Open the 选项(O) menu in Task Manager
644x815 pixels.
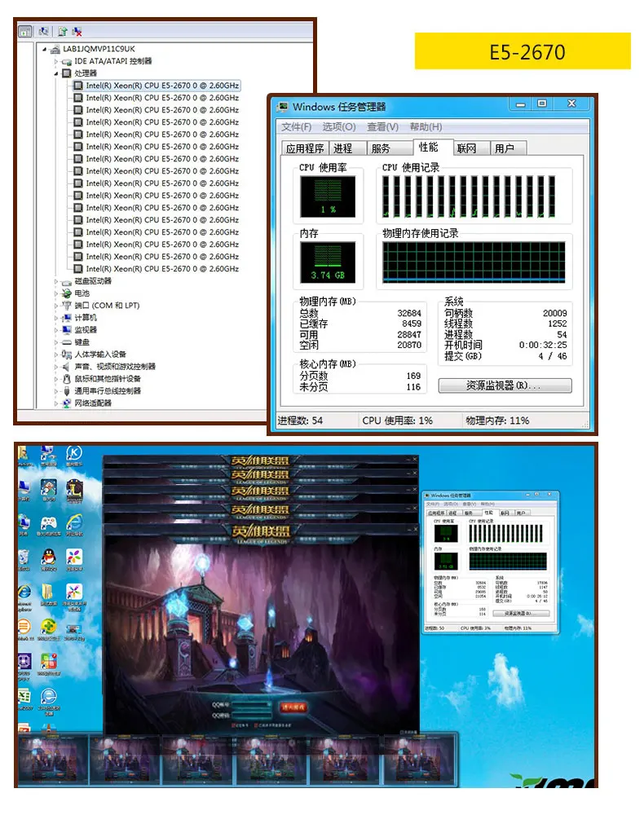tap(339, 127)
